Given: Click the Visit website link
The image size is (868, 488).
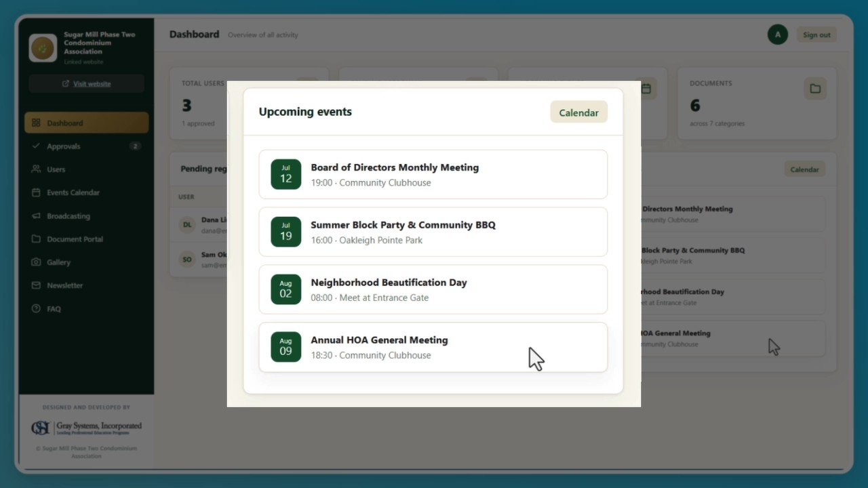Looking at the screenshot, I should tap(86, 83).
